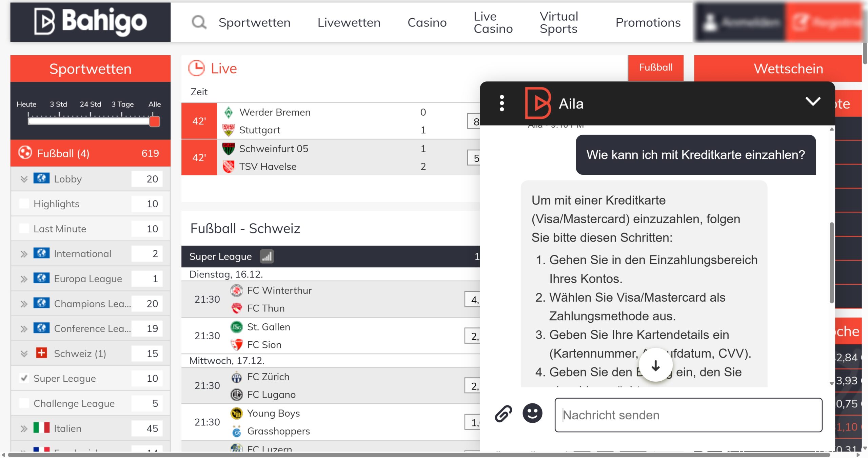The height and width of the screenshot is (458, 868).
Task: Expand the Italien league list
Action: tap(24, 428)
